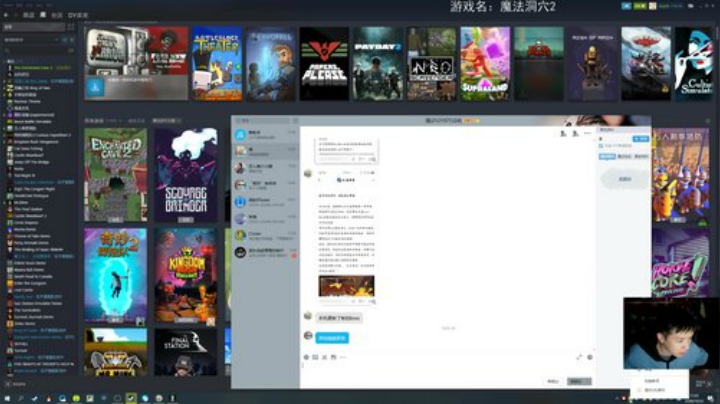Open the 社区 community tab in Steam
Image resolution: width=720 pixels, height=404 pixels.
pyautogui.click(x=56, y=15)
